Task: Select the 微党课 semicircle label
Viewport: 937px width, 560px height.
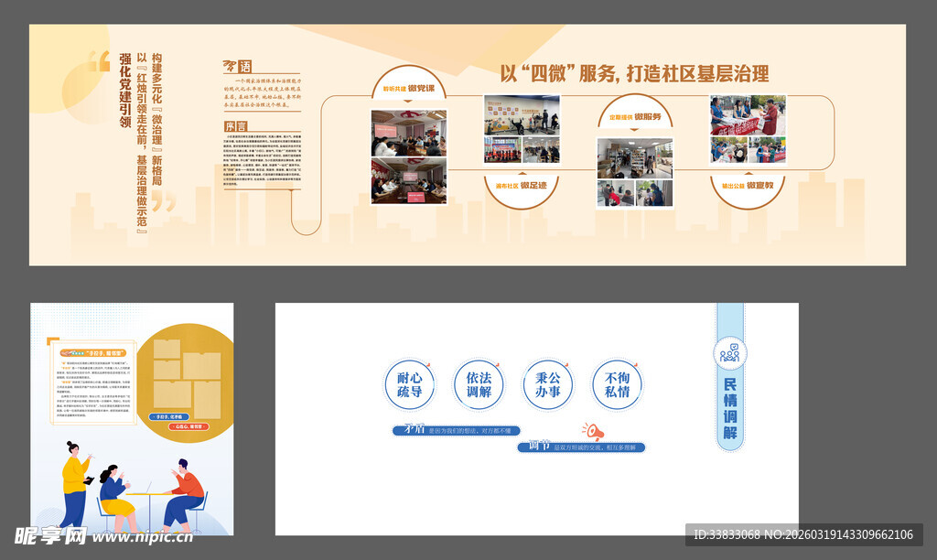Action: tap(409, 88)
